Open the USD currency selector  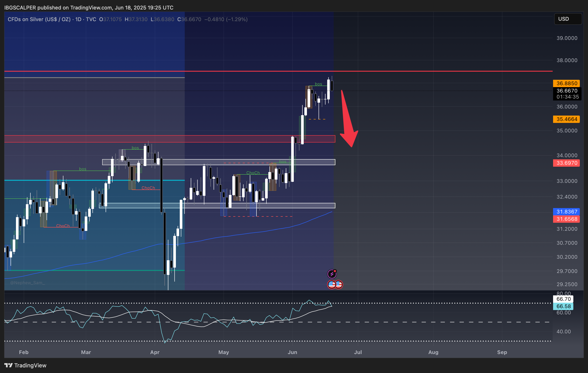568,19
